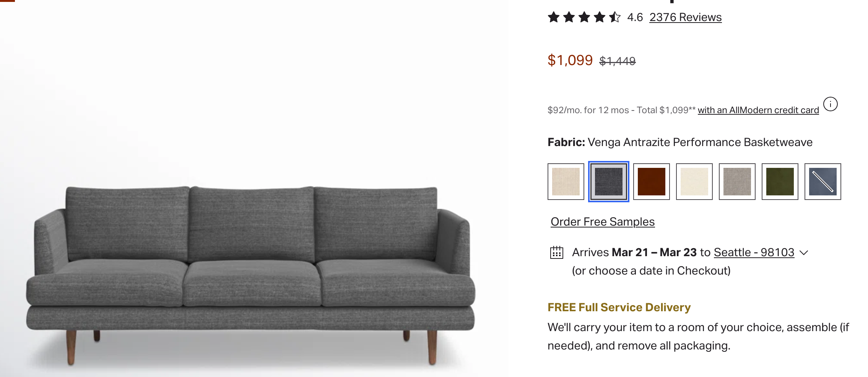Select the charcoal gray fabric swatch
Screen dimensions: 868x377
point(608,182)
